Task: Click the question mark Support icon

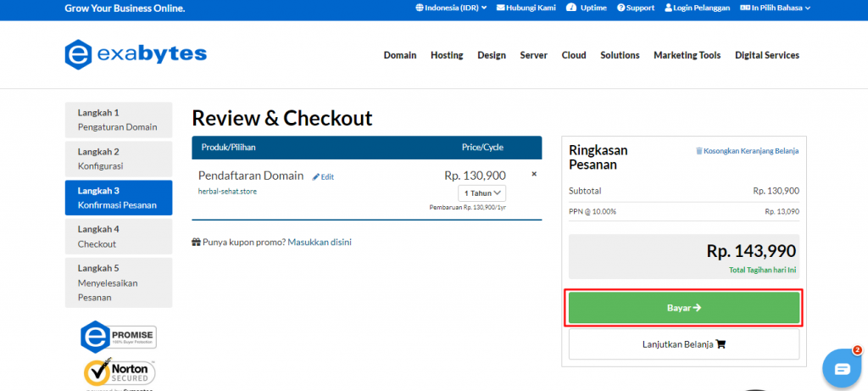Action: click(621, 8)
